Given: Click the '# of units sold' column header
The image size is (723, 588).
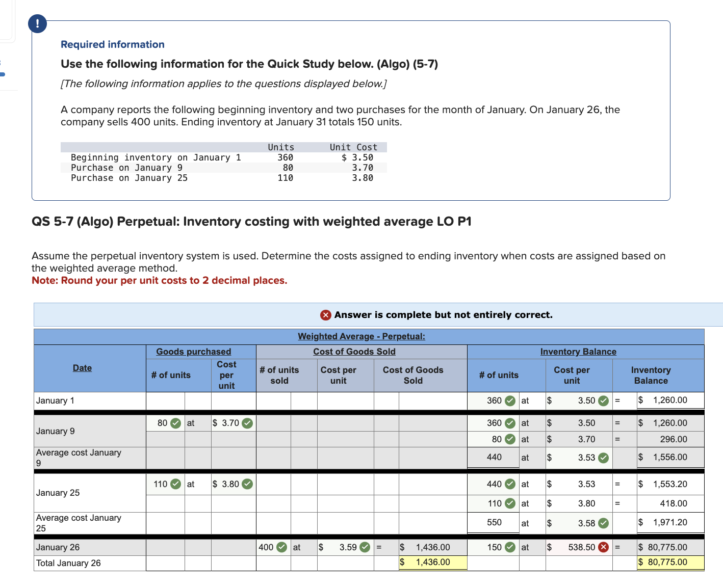Looking at the screenshot, I should tap(279, 375).
